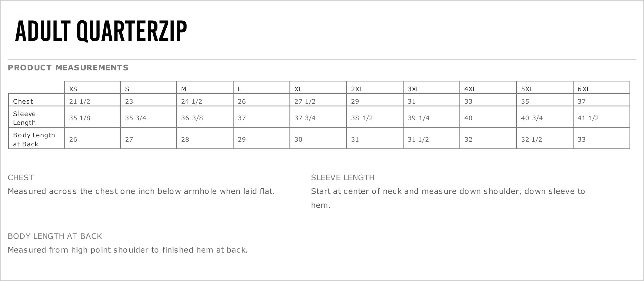Click the Body Length at Back row label
644x281 pixels.
tap(34, 140)
